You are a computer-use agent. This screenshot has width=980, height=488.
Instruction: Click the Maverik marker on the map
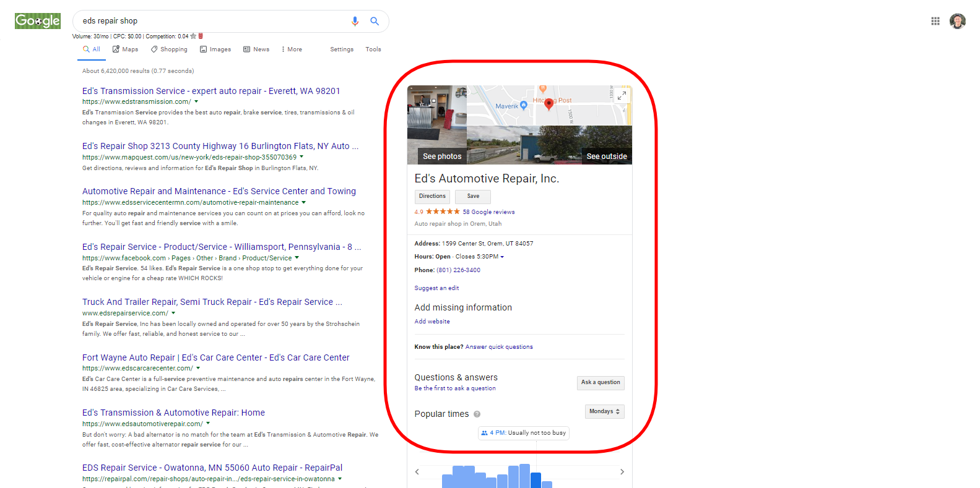pyautogui.click(x=524, y=105)
